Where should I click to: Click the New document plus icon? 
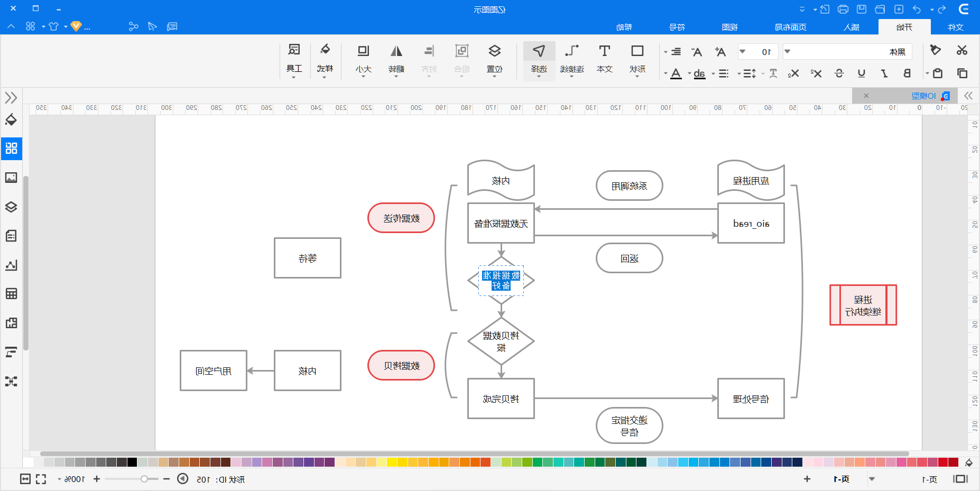pyautogui.click(x=899, y=9)
